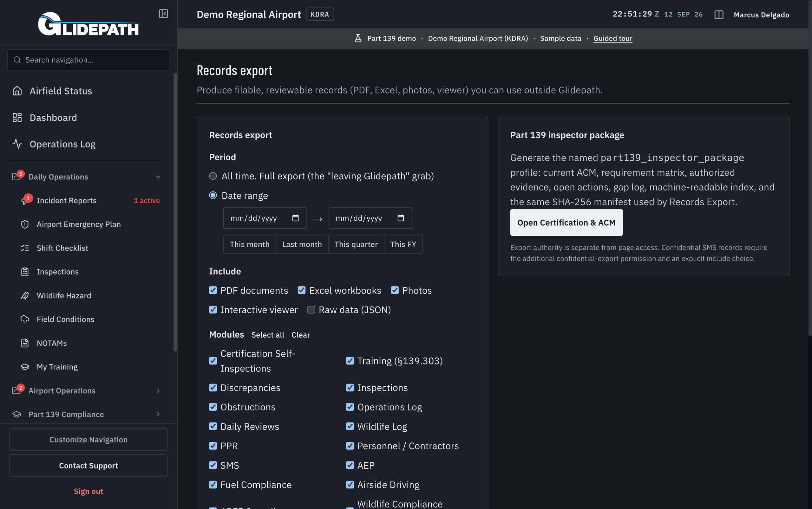This screenshot has width=812, height=509.
Task: Uncheck the Excel workbooks checkbox
Action: click(302, 290)
